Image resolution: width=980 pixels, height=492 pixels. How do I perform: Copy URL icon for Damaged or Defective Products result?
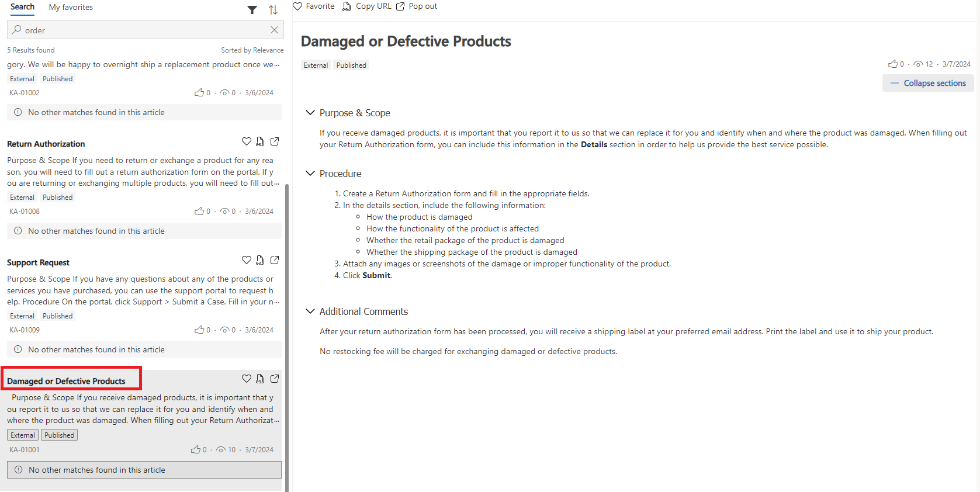click(260, 379)
